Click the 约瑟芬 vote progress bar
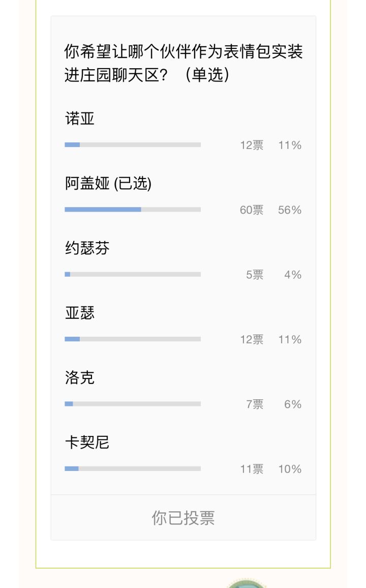This screenshot has height=588, width=366. [x=133, y=274]
